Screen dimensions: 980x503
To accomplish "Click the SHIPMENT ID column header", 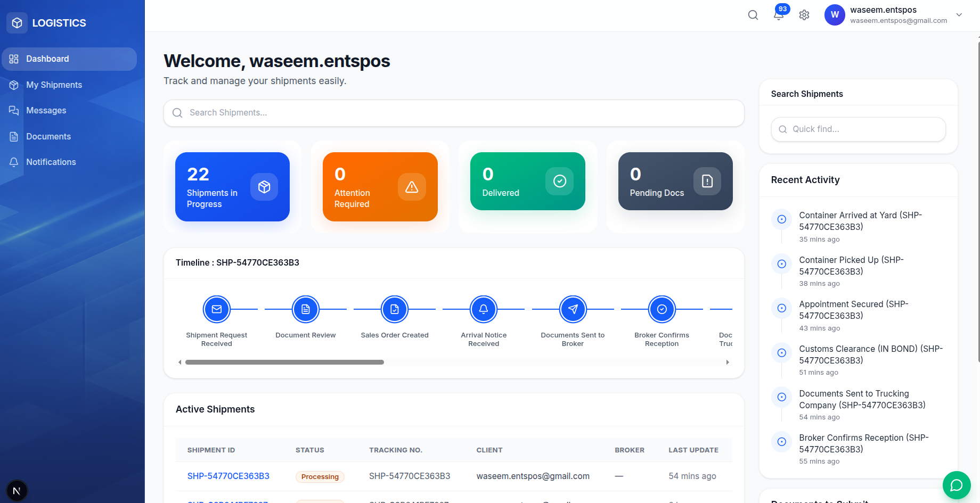I will click(211, 450).
